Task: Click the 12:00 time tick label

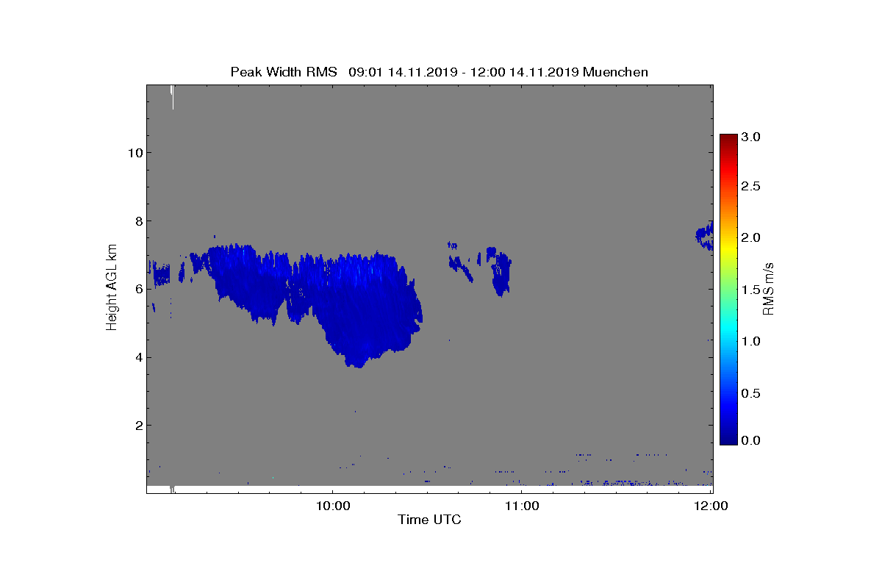Action: [711, 506]
